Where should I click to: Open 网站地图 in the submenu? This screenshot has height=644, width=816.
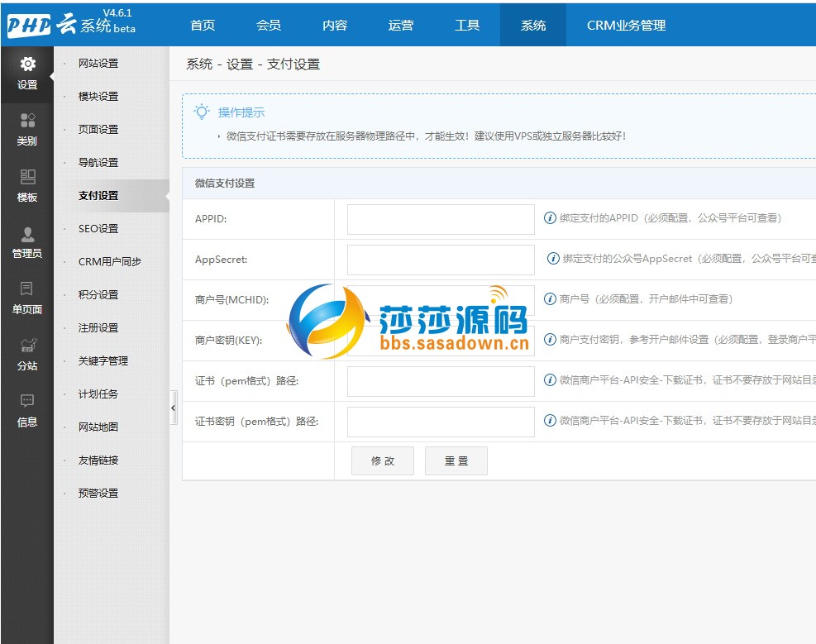98,427
